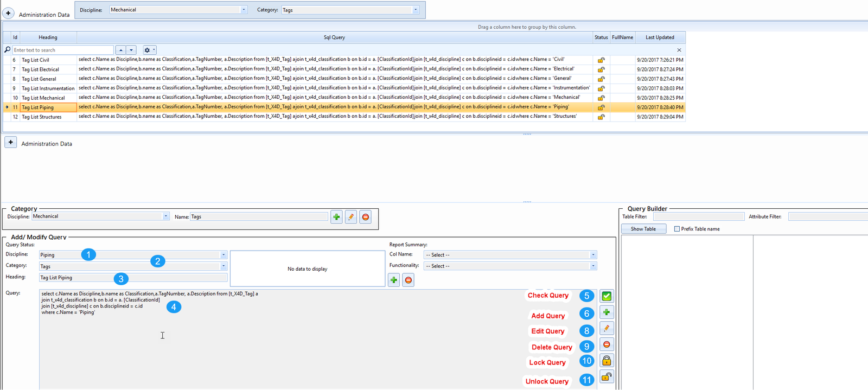Click the Table Filter input field
Image resolution: width=868 pixels, height=390 pixels.
698,216
